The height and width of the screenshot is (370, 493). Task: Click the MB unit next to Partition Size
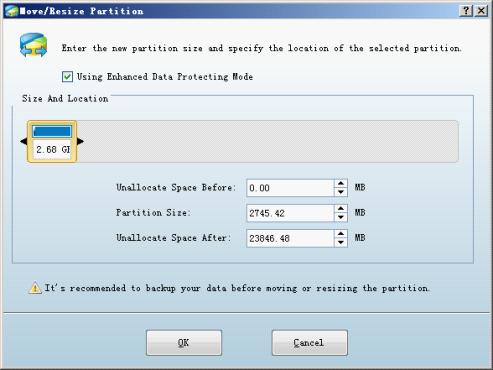click(x=360, y=213)
